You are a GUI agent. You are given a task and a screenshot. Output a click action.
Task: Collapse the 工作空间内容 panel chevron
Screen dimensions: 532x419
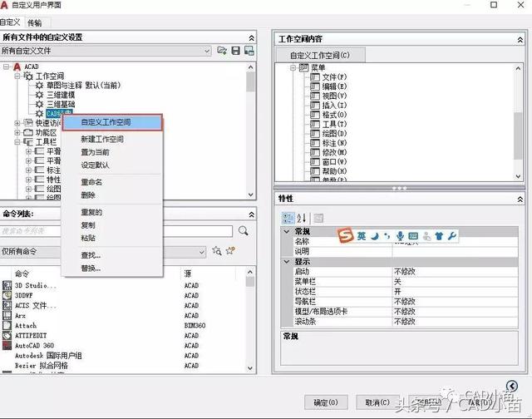[520, 40]
